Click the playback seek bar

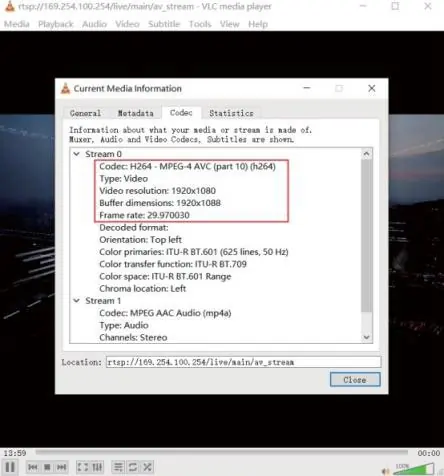[222, 452]
